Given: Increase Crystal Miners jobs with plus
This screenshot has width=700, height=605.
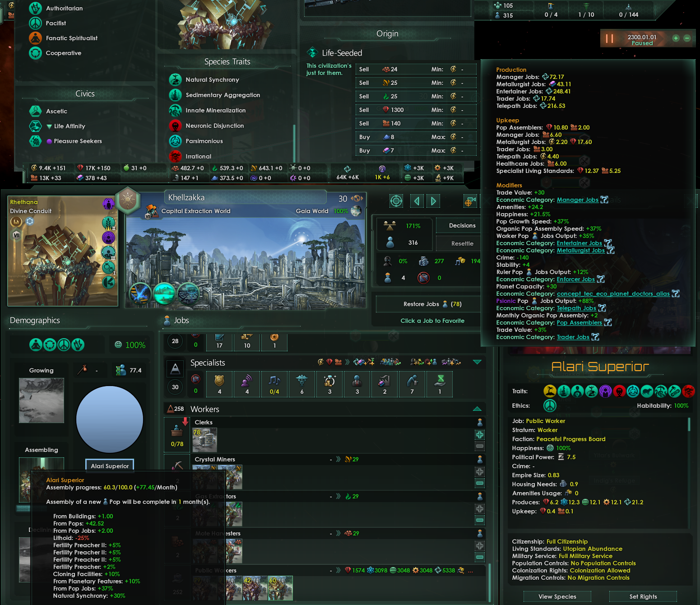Looking at the screenshot, I should tap(480, 472).
